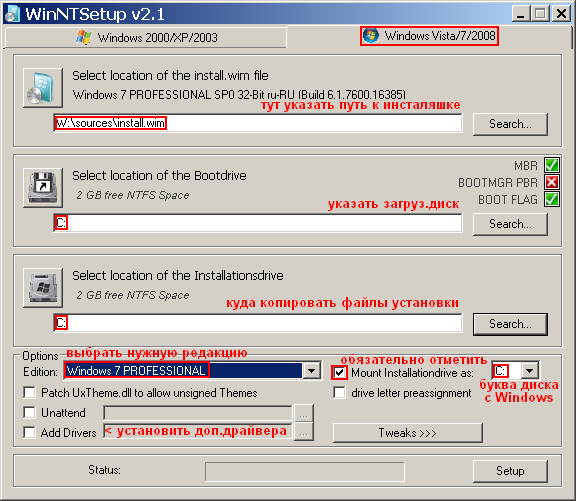Image resolution: width=576 pixels, height=501 pixels.
Task: Open the mount drive letter dropdown
Action: pos(529,370)
